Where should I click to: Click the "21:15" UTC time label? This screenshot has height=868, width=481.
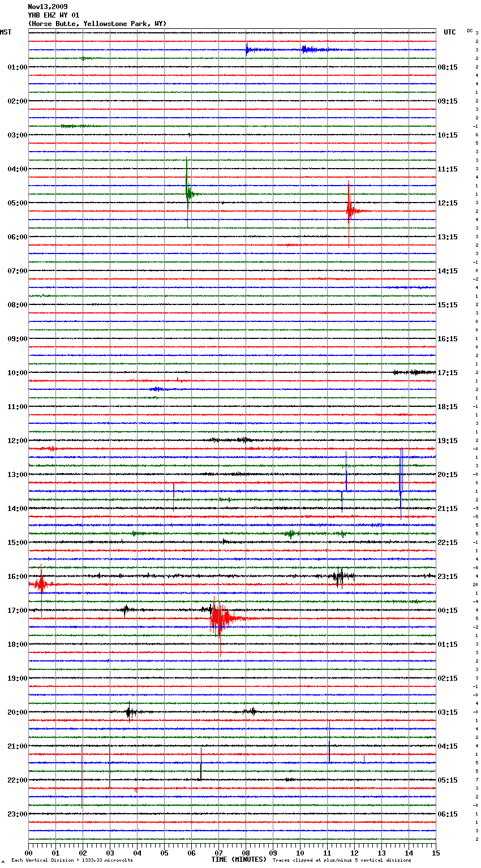[448, 509]
